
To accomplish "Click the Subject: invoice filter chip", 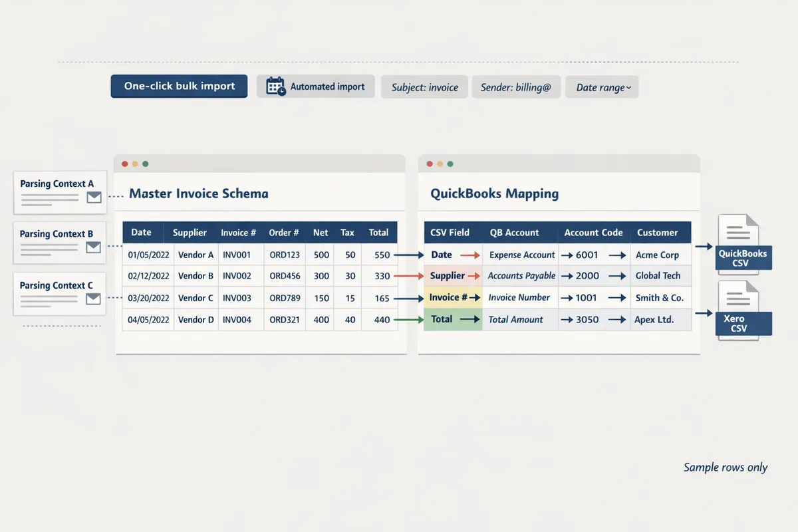I will click(x=424, y=87).
